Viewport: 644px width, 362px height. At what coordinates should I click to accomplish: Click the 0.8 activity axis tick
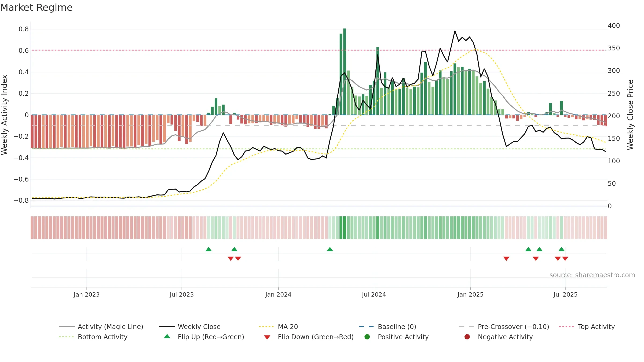click(x=24, y=29)
